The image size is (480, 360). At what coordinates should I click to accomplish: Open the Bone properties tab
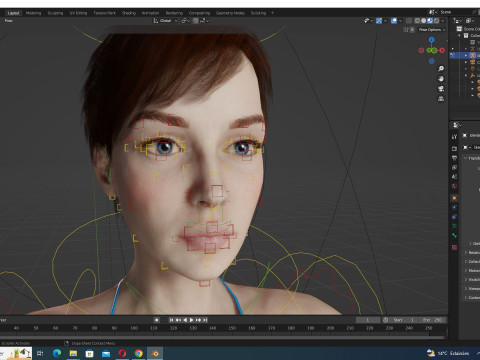(454, 236)
